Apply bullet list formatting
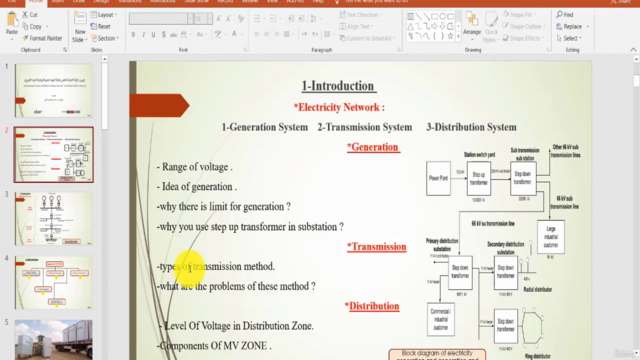 [x=257, y=18]
